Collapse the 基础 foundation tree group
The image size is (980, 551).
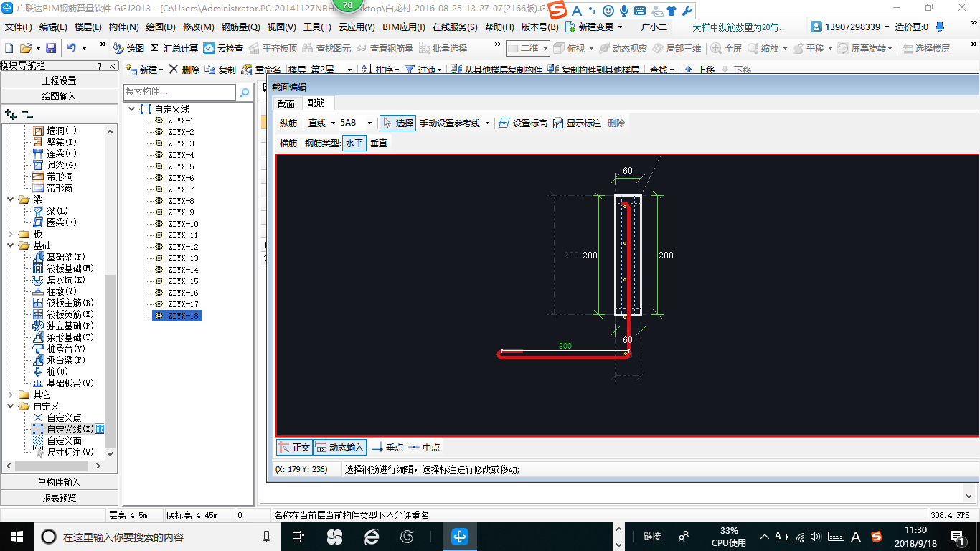(10, 245)
